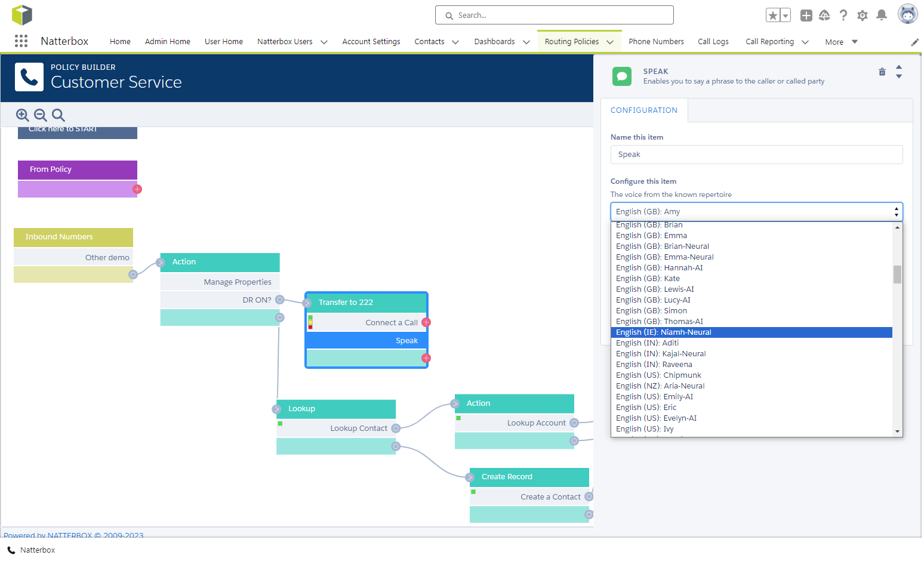
Task: Open the Notifications bell icon
Action: click(x=882, y=16)
